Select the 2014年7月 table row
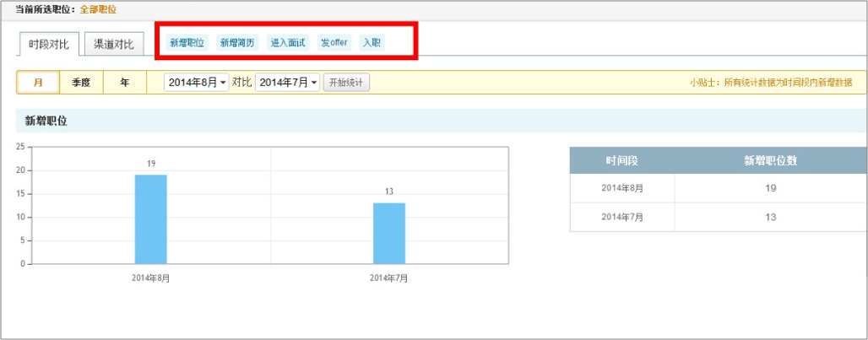The height and width of the screenshot is (340, 868). [718, 217]
